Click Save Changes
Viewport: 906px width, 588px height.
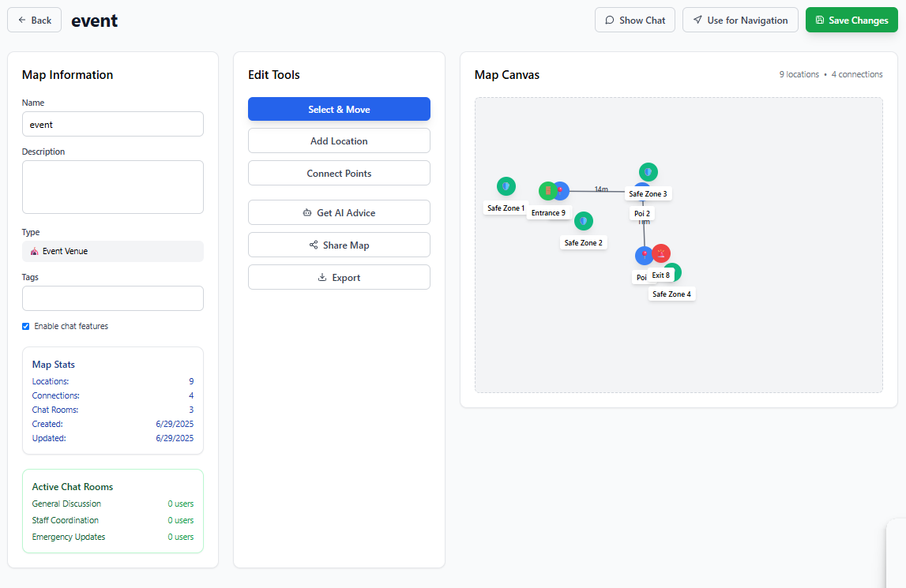851,20
